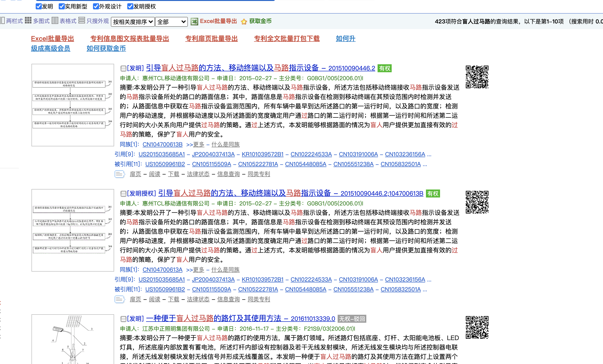Click the 只搜外观 view icon
603x364 pixels.
82,20
